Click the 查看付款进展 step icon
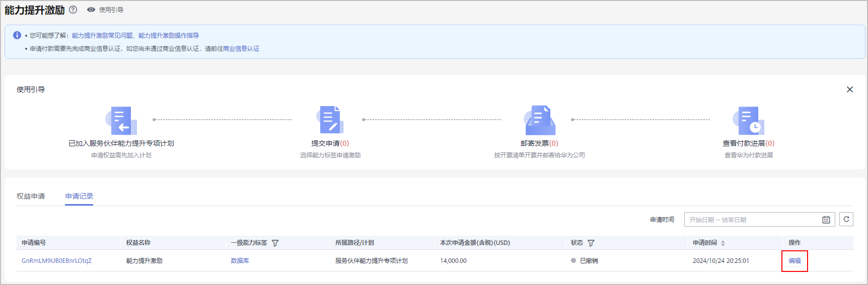868x285 pixels. pos(749,120)
